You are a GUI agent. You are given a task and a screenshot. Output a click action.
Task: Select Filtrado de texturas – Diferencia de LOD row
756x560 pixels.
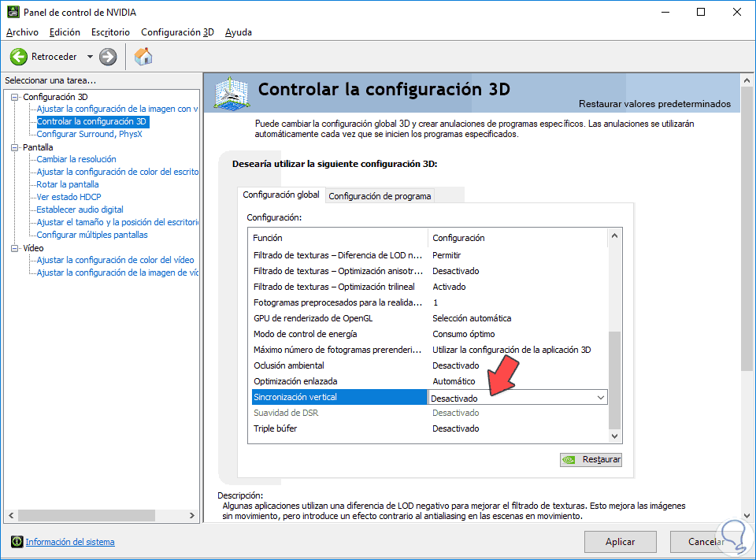pyautogui.click(x=429, y=255)
